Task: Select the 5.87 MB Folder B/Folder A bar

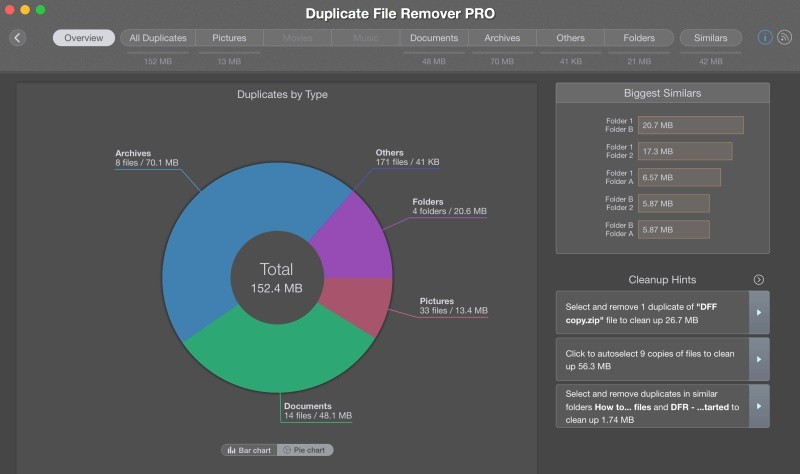Action: [x=674, y=230]
